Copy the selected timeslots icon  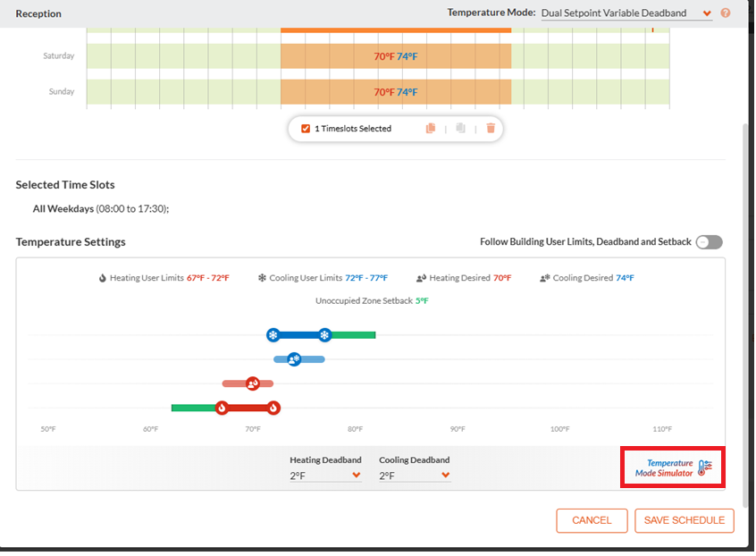431,128
